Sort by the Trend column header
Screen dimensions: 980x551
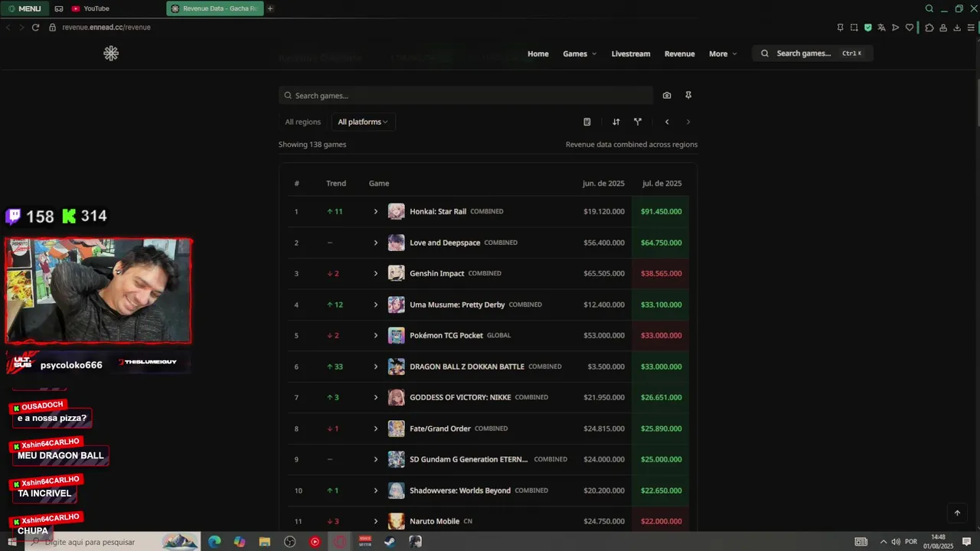(x=336, y=184)
